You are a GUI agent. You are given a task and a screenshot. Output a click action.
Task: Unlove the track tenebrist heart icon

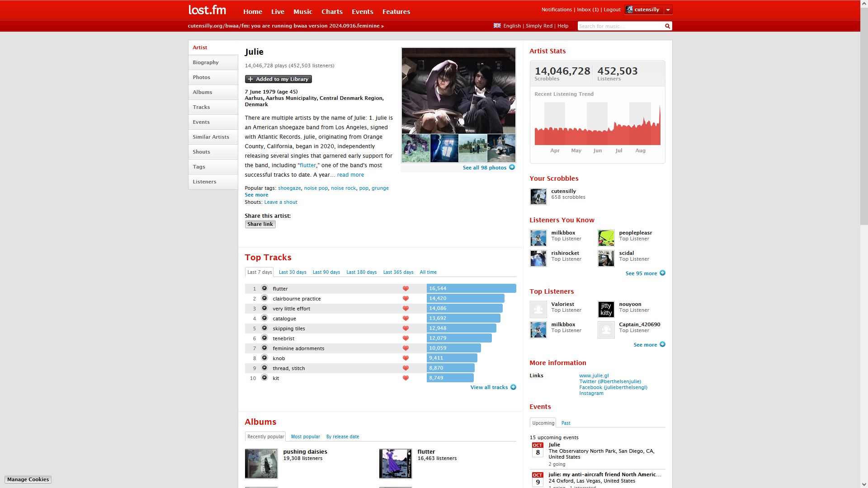tap(406, 338)
